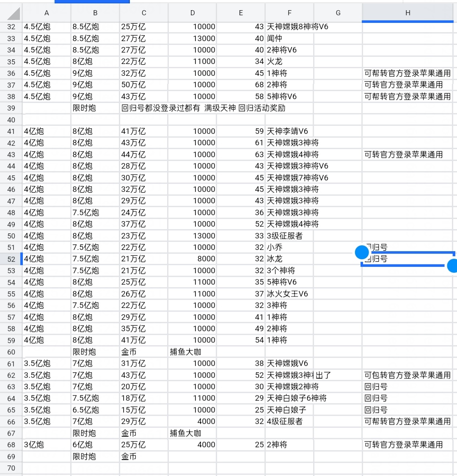
Task: Select row 60 header
Action: pyautogui.click(x=11, y=352)
